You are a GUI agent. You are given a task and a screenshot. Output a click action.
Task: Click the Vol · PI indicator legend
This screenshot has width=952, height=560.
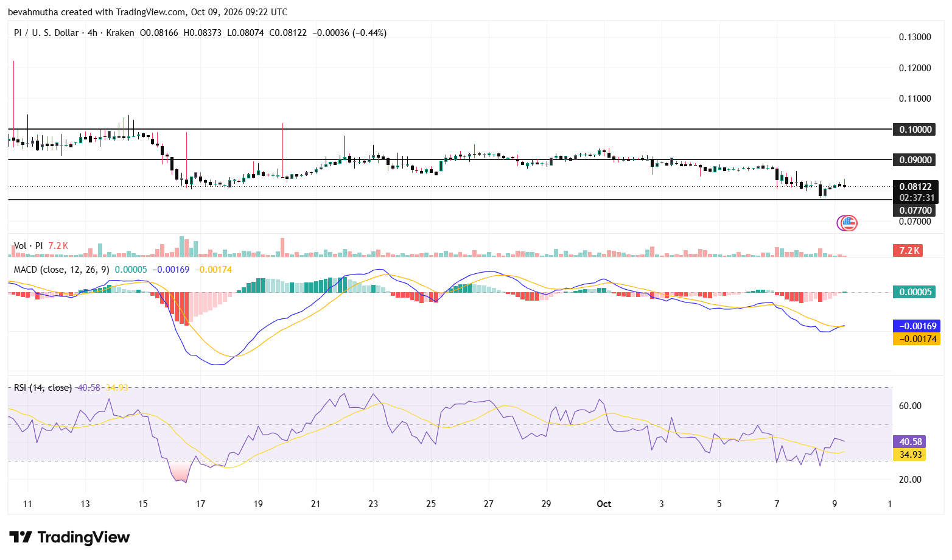pos(29,246)
